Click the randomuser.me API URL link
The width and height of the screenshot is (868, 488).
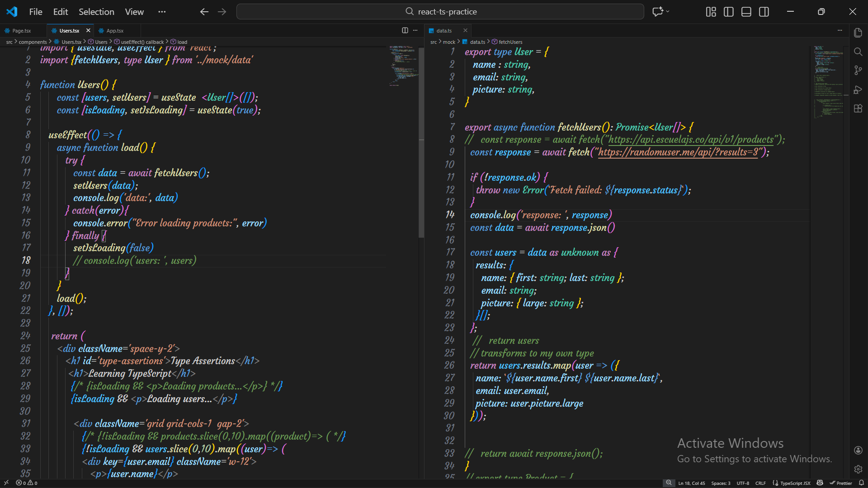[678, 152]
